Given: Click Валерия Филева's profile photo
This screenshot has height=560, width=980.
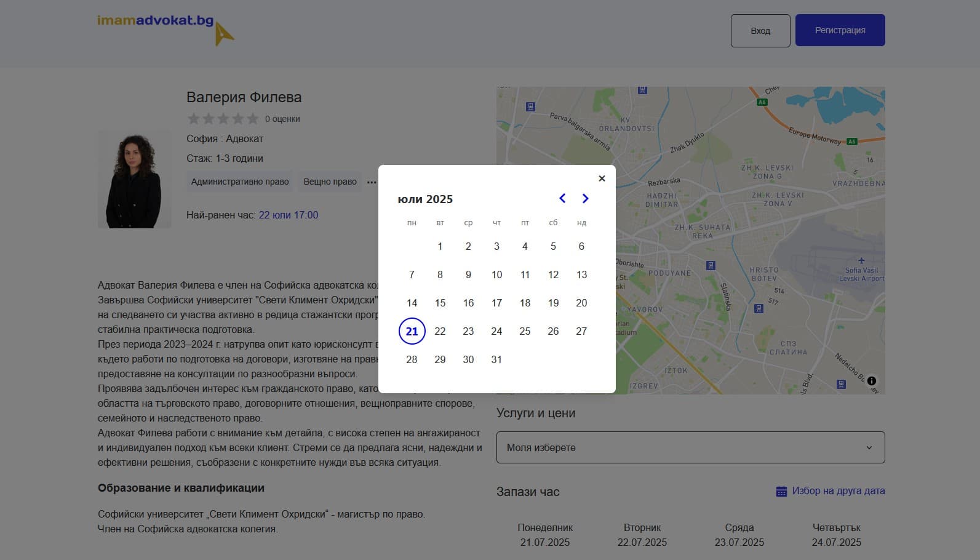Looking at the screenshot, I should 134,180.
